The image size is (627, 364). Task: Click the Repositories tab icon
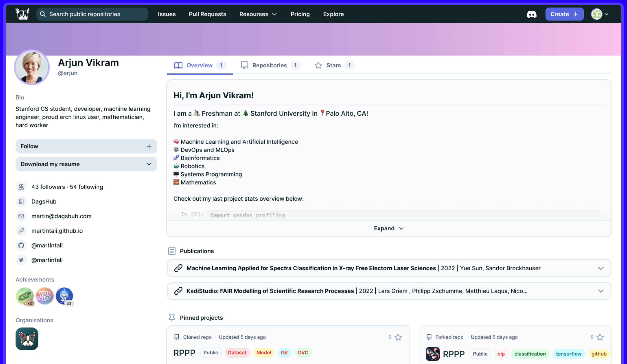pyautogui.click(x=244, y=65)
